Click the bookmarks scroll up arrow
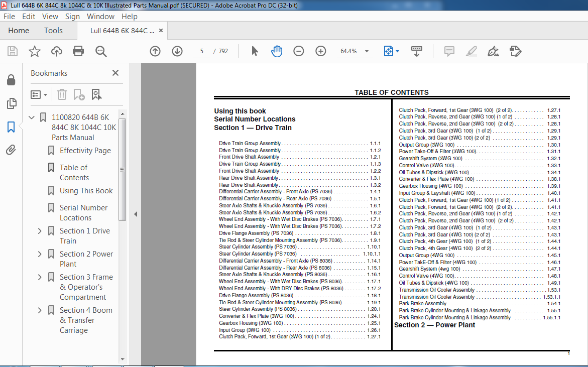The image size is (588, 367). 122,113
